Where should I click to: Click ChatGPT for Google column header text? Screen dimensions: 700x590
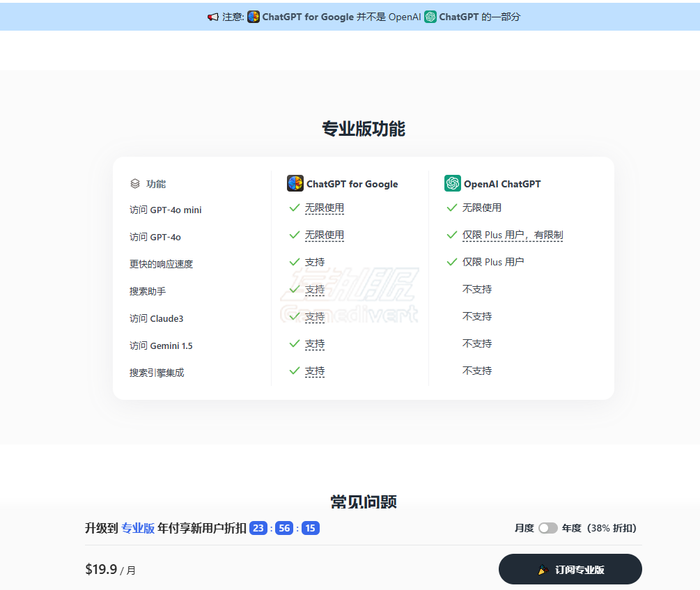[x=352, y=184]
